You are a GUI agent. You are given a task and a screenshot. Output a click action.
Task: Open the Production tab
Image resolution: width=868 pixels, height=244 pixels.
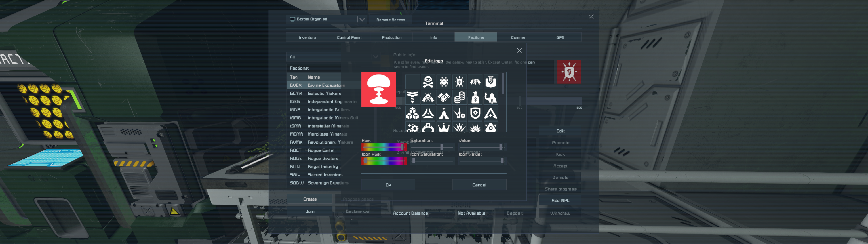pos(391,37)
